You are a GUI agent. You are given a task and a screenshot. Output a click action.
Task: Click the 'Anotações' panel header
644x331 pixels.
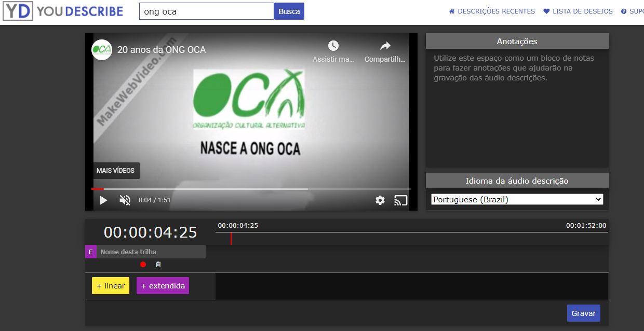tap(517, 41)
